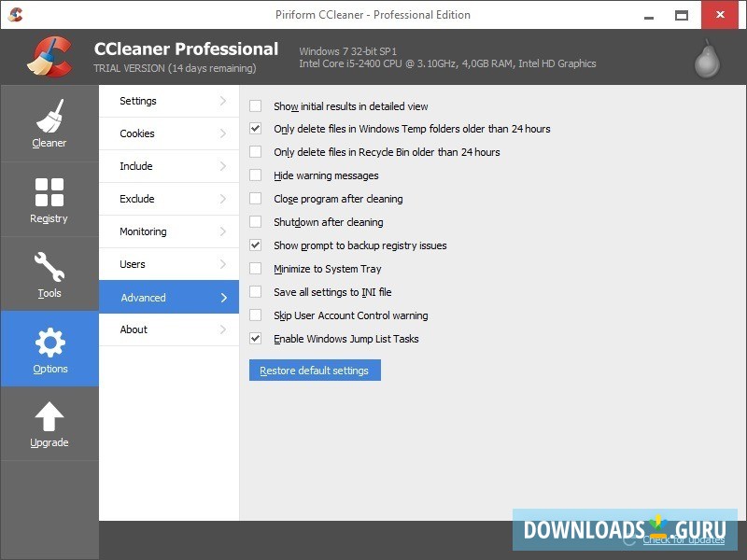Click the Windows 7 32-bit SP1 text
Viewport: 747px width, 560px height.
click(347, 51)
